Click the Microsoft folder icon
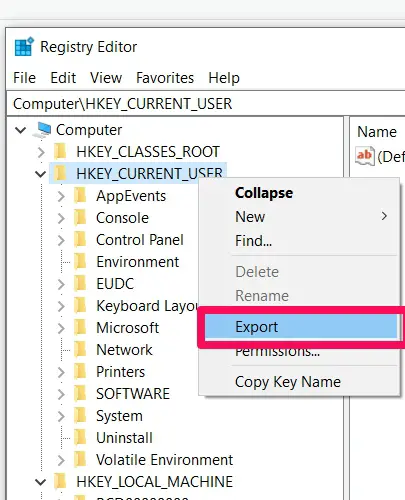Viewport: 405px width, 500px height. click(x=80, y=327)
